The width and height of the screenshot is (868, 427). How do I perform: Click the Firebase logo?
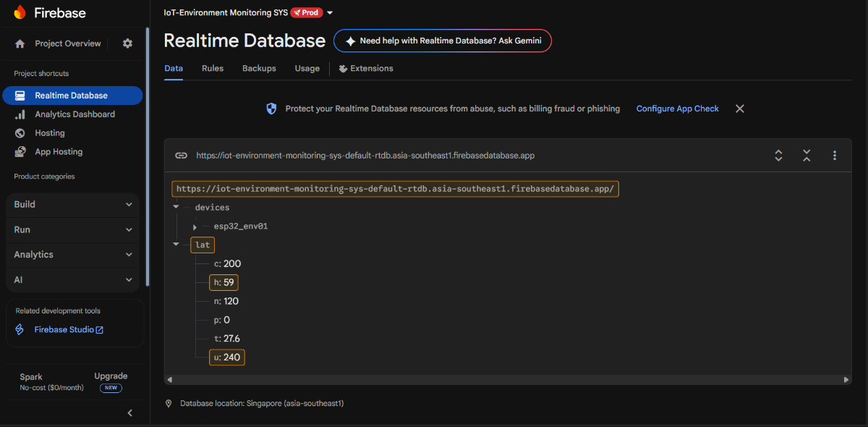(x=20, y=12)
